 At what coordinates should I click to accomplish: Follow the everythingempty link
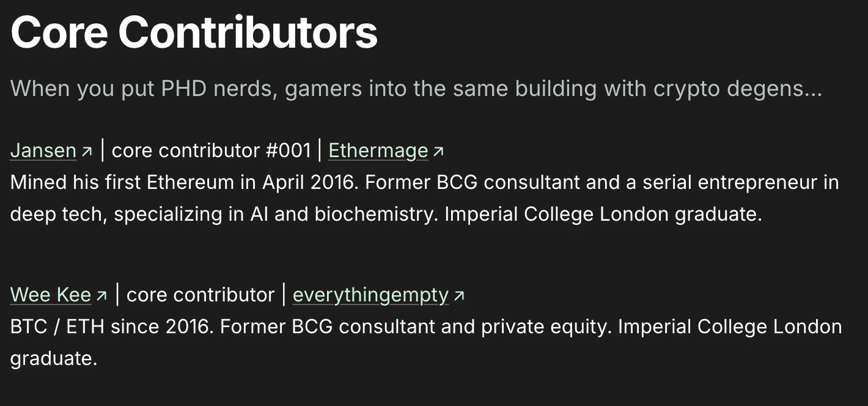click(x=370, y=295)
